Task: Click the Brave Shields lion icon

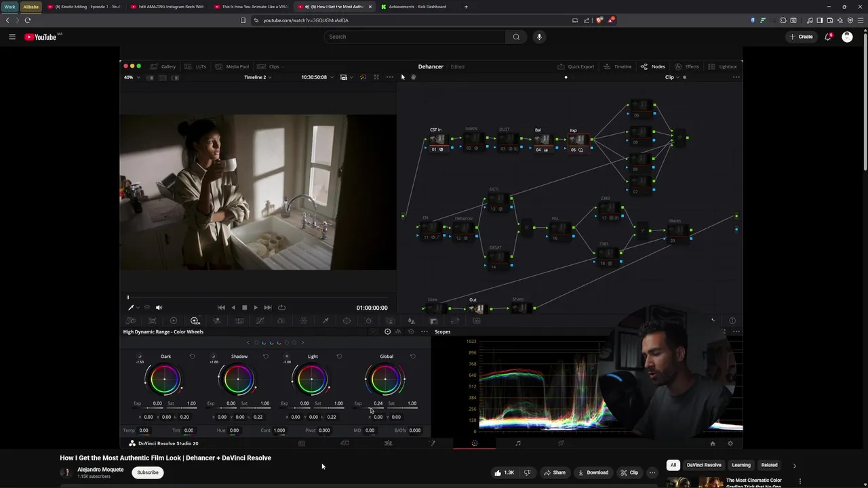Action: (599, 20)
